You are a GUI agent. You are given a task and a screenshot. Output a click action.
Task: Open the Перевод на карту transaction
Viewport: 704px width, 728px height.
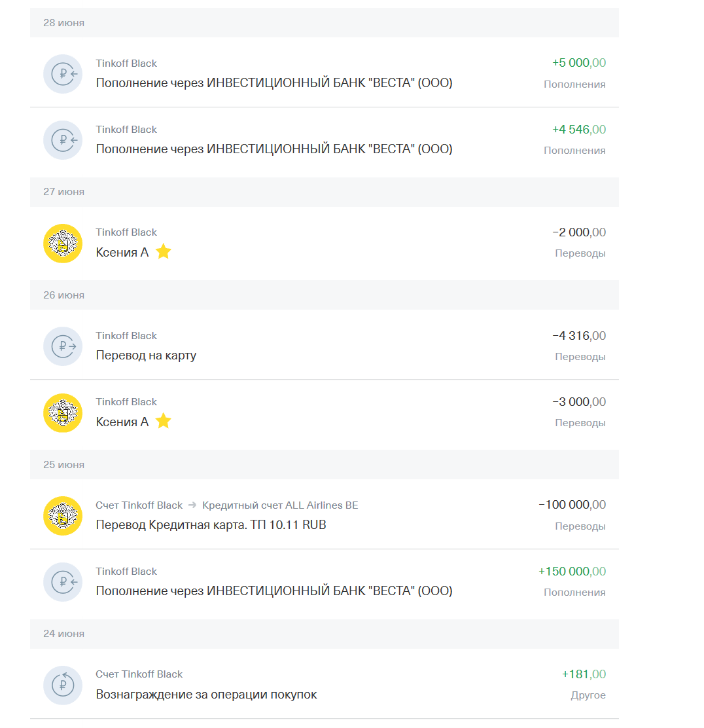[146, 355]
